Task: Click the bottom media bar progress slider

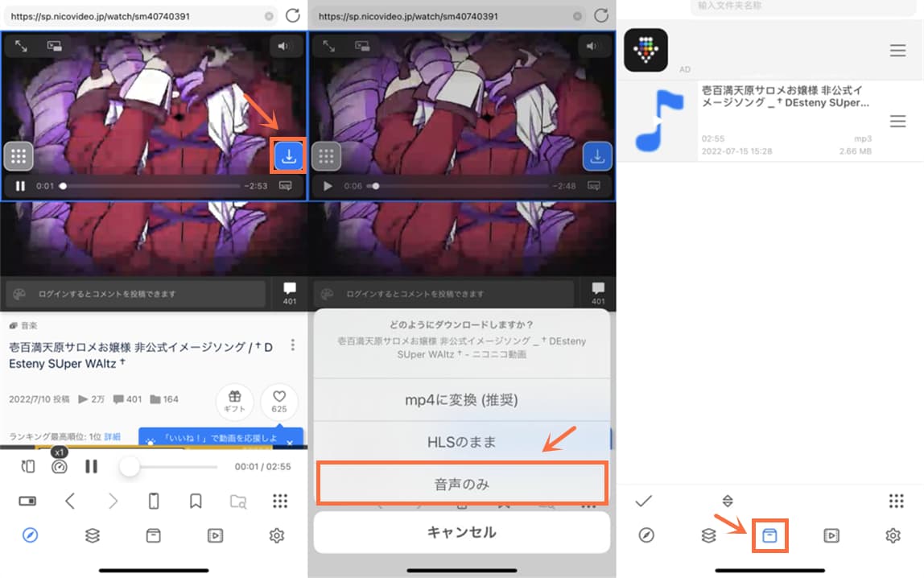Action: [168, 467]
